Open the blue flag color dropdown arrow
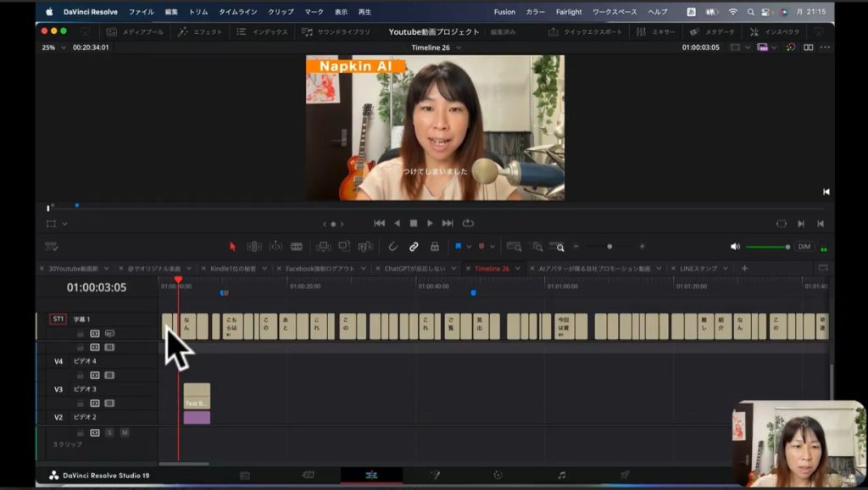 tap(469, 247)
